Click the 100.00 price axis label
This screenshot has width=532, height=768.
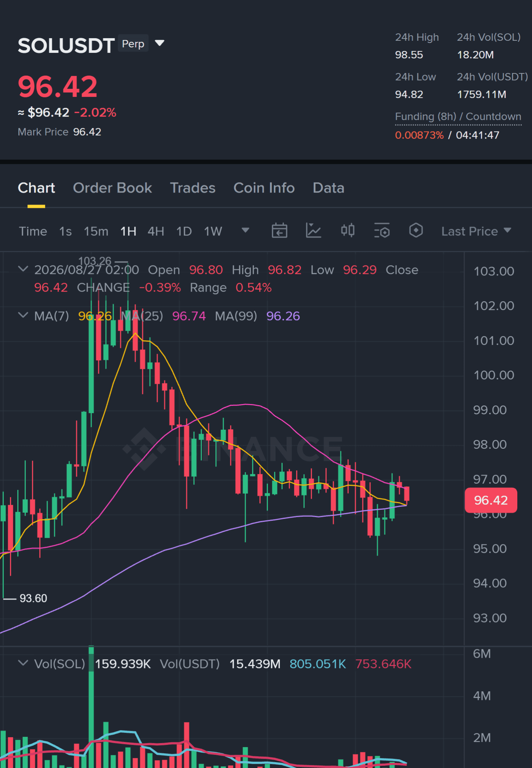(x=493, y=375)
